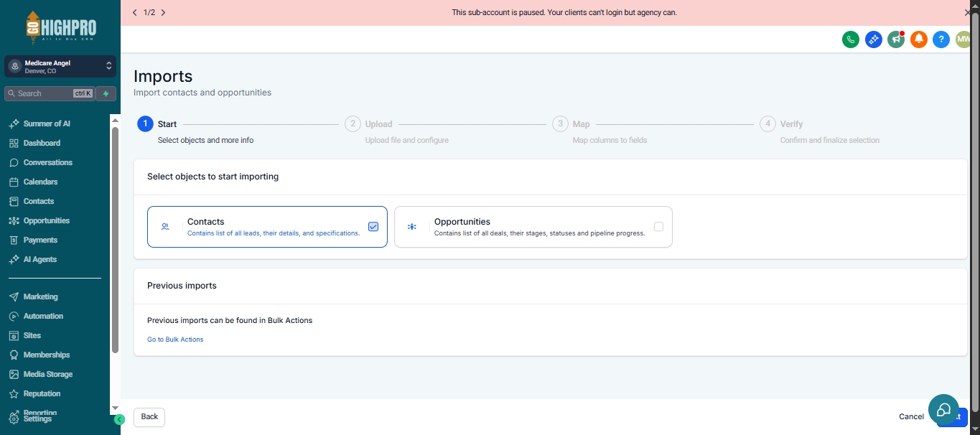Click the sidebar search field
Image resolution: width=980 pixels, height=435 pixels.
click(49, 93)
